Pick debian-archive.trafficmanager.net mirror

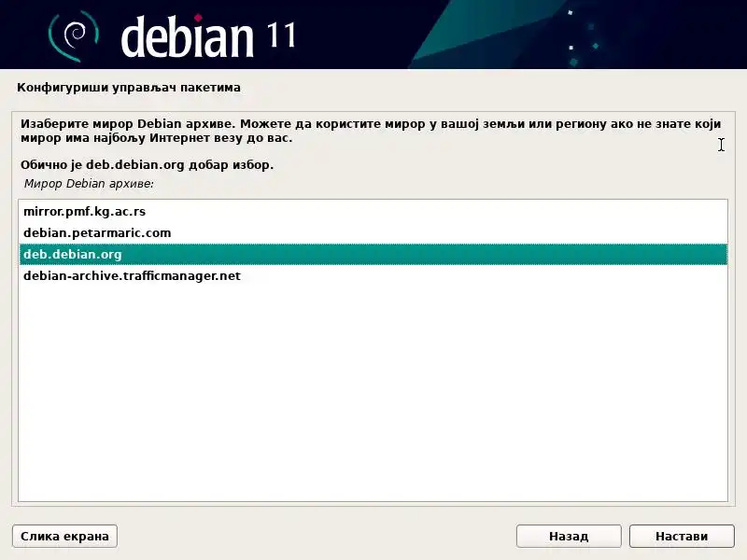[x=373, y=275]
